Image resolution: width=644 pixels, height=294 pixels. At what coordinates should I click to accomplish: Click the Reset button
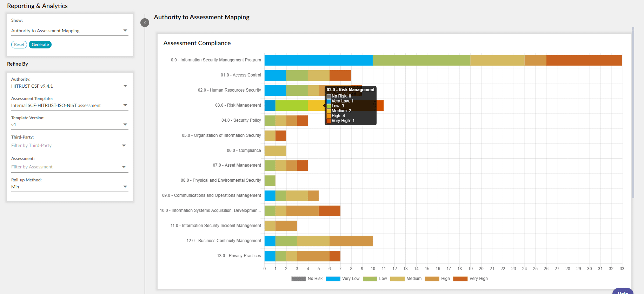(19, 45)
